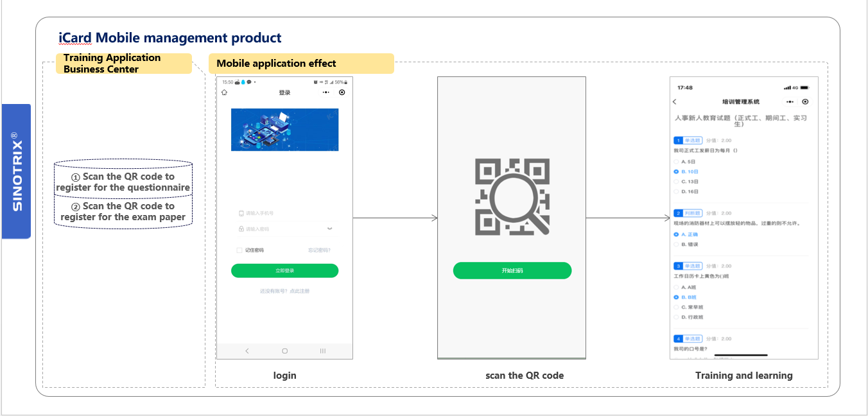
Task: Tap Android home circle button
Action: coord(285,351)
